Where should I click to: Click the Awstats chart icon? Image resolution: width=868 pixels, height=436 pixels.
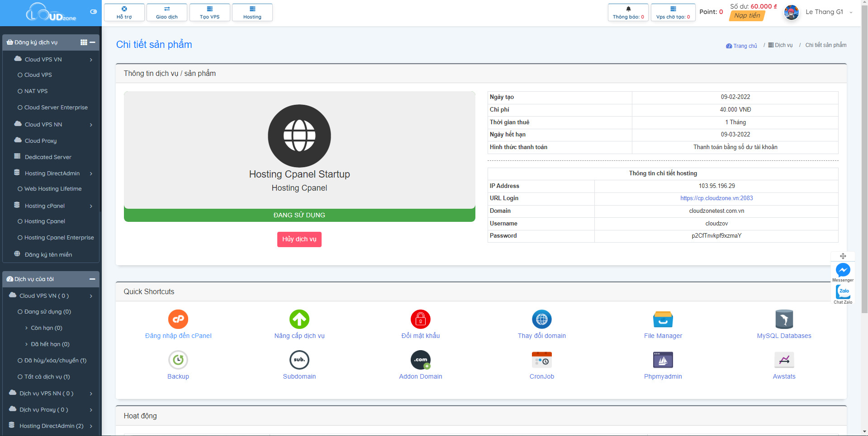click(x=783, y=360)
